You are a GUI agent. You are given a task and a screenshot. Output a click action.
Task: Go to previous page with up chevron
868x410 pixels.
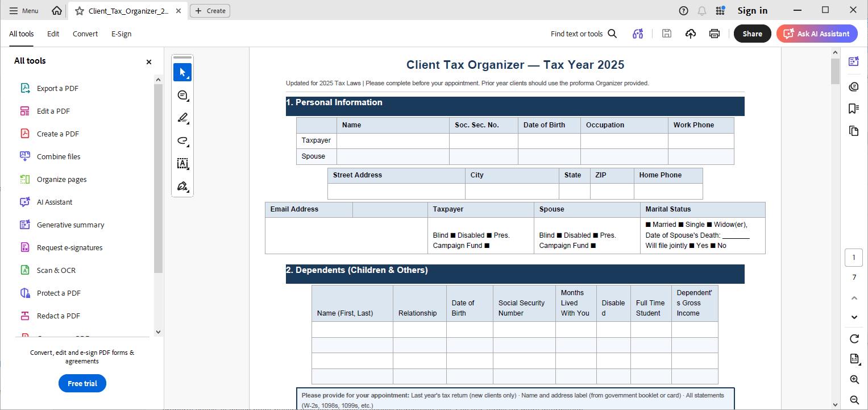854,298
